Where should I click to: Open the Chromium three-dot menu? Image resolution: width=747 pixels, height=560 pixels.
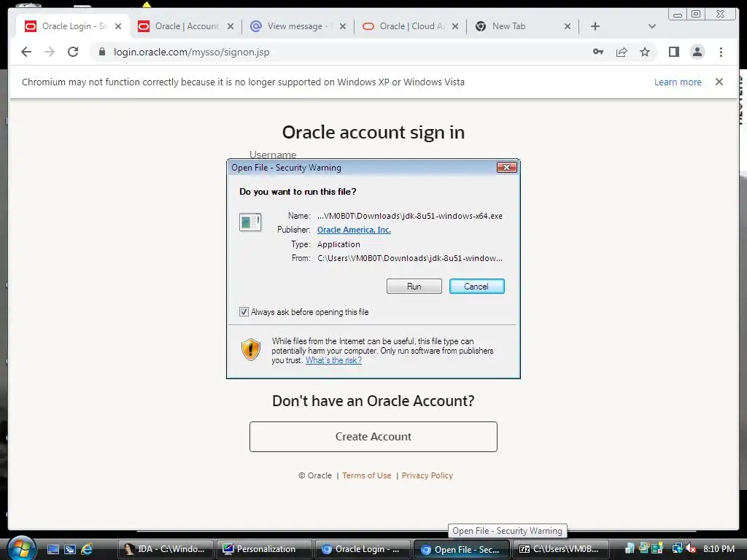(x=721, y=52)
